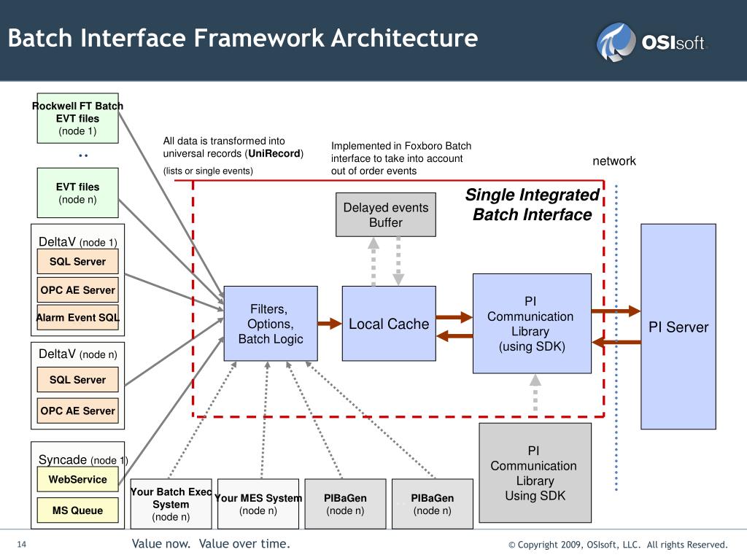The width and height of the screenshot is (747, 560).
Task: Select the Alarm Event SQL box
Action: pos(77,318)
